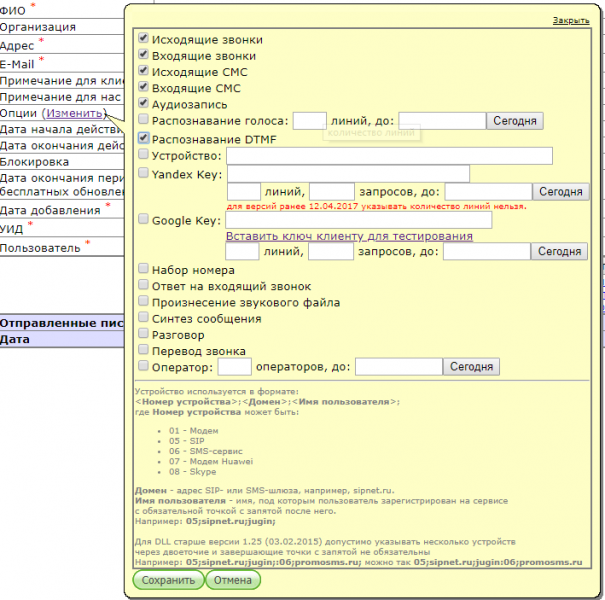Viewport: 605px width, 600px height.
Task: Click the Организация label in background form
Action: (x=38, y=27)
